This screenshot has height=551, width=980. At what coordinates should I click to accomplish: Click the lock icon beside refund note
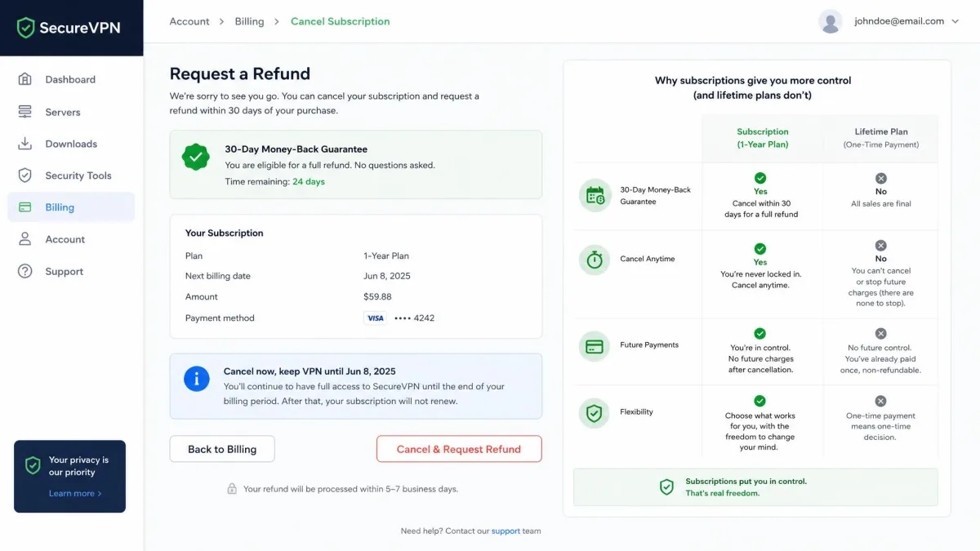pos(232,489)
